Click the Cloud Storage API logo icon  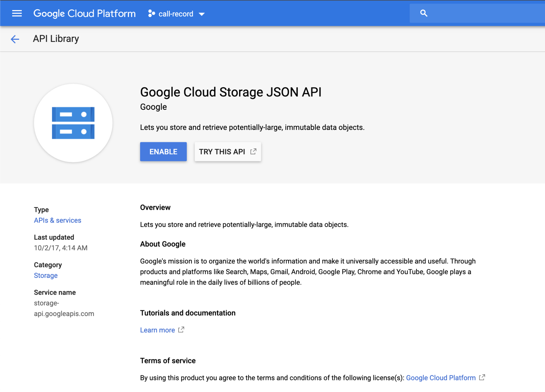pyautogui.click(x=73, y=123)
